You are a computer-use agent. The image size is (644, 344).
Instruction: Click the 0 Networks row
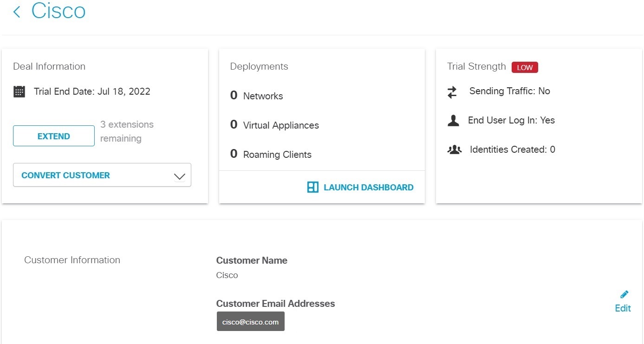[x=257, y=96]
